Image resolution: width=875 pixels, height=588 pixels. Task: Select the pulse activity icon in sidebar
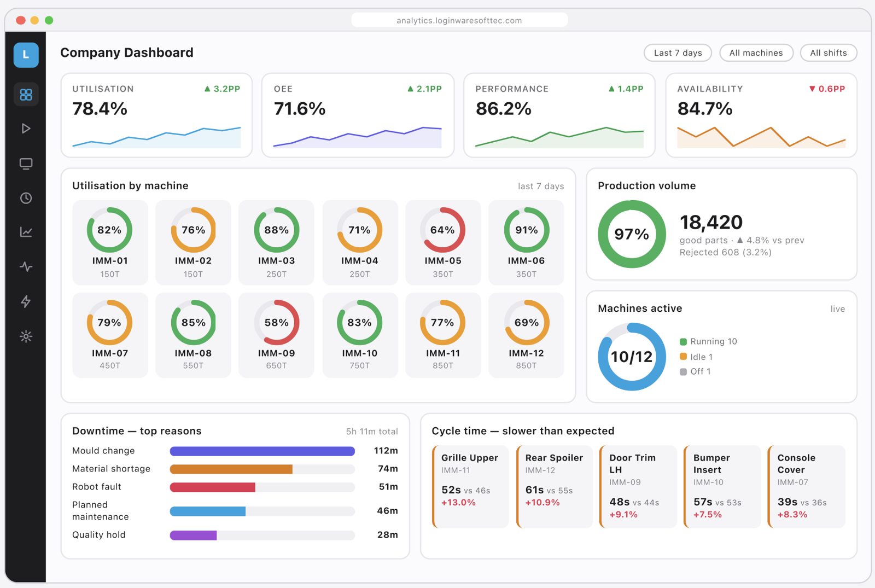click(x=26, y=267)
